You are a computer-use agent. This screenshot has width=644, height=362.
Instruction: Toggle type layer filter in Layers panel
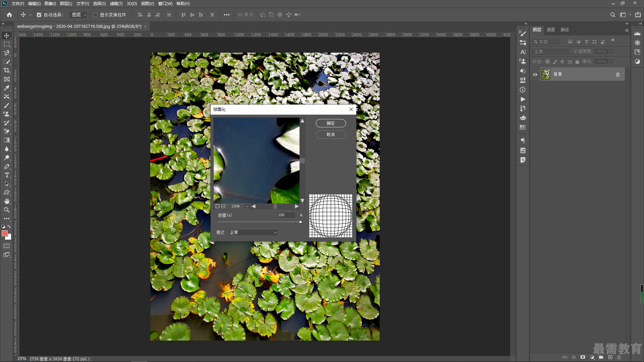(x=586, y=42)
